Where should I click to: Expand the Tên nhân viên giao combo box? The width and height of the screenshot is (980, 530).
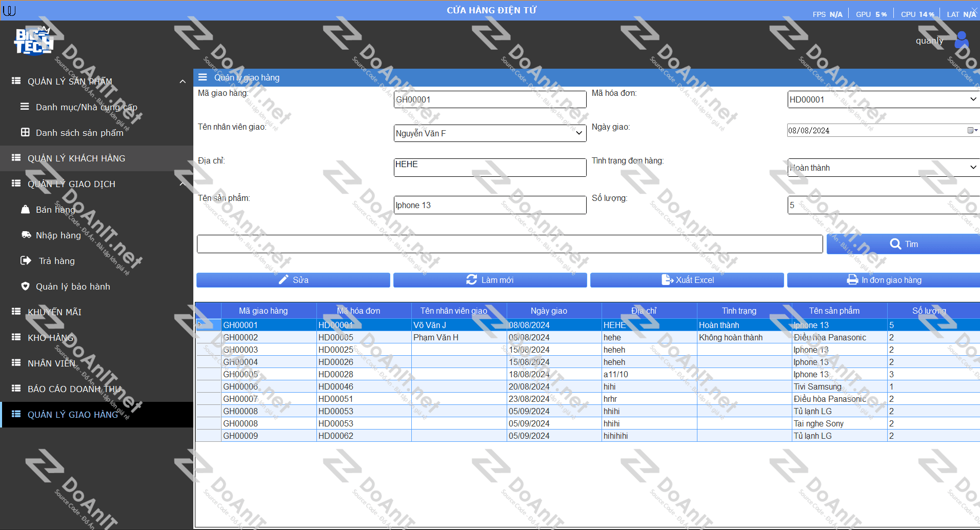(x=579, y=133)
